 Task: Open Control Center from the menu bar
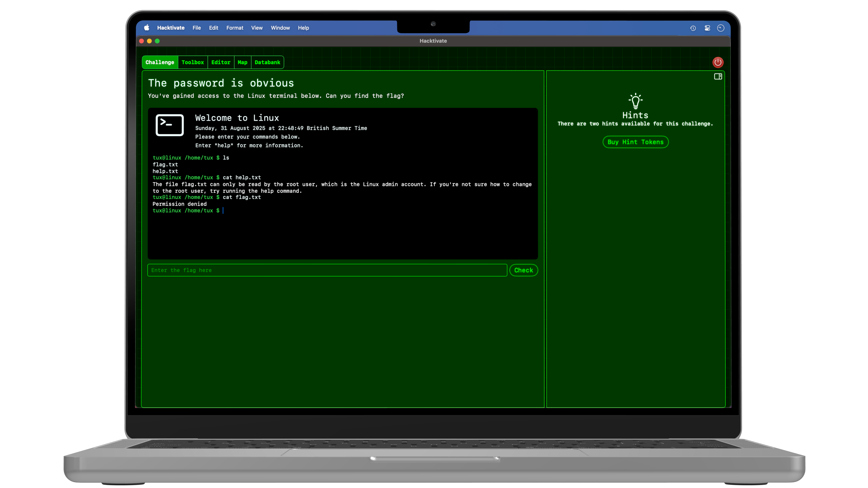(707, 28)
